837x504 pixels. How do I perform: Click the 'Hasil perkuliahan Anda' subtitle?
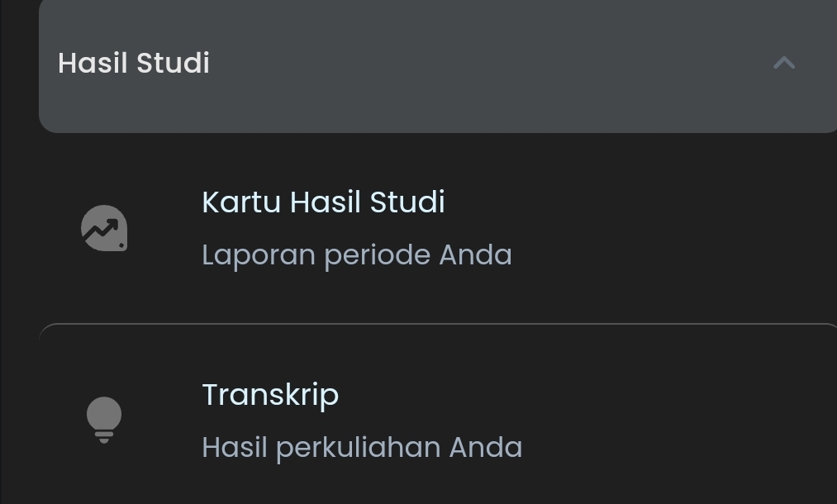tap(362, 447)
